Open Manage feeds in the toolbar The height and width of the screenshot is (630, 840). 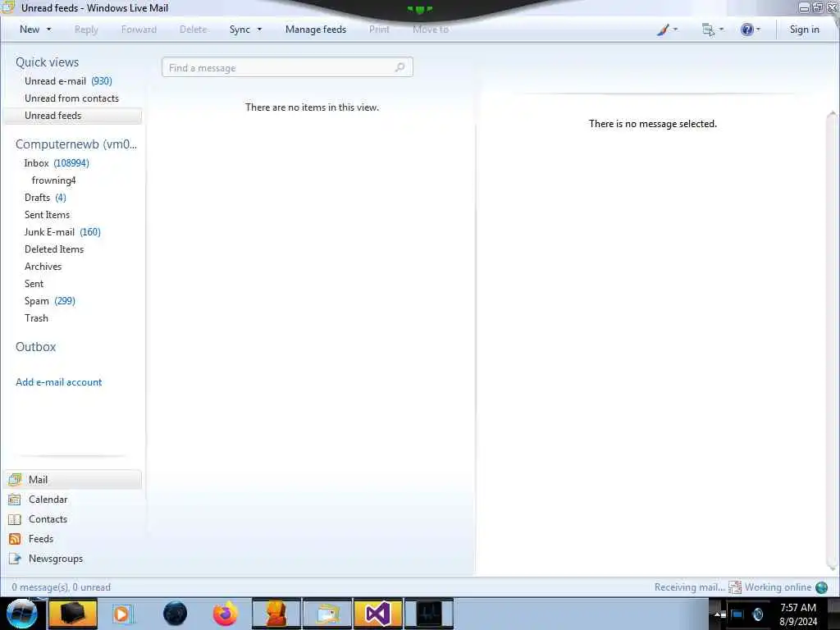click(x=316, y=30)
